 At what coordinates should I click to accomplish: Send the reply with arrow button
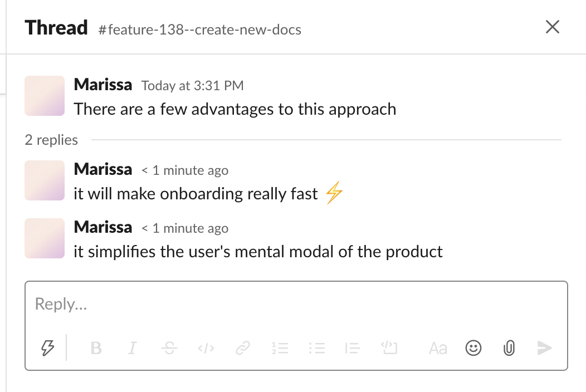(545, 348)
